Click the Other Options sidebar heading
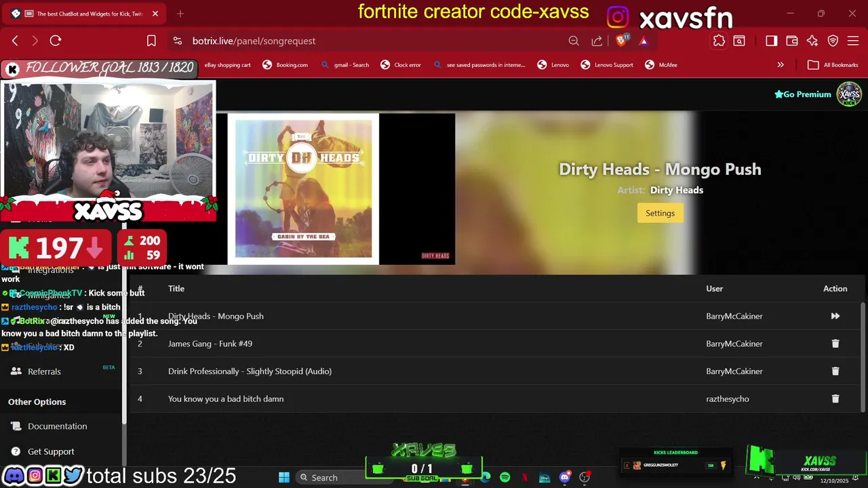Screen dimensions: 868x488 pos(37,402)
